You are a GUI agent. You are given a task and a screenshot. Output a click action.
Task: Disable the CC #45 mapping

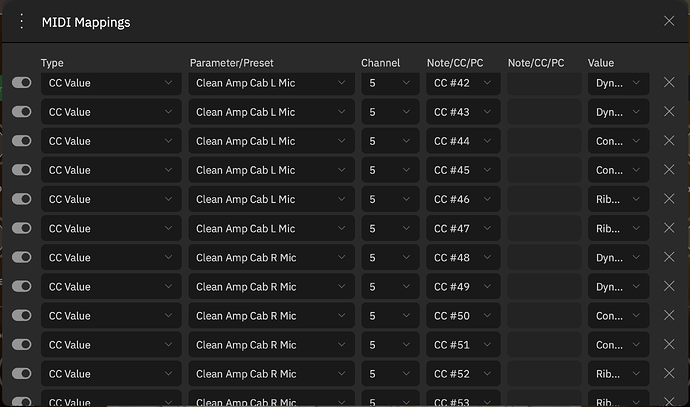click(x=22, y=169)
